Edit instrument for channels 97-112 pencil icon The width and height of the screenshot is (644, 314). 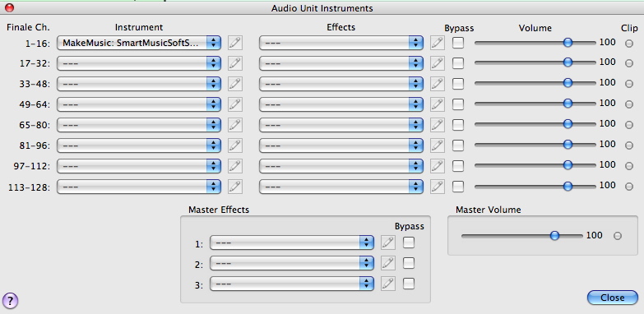pos(235,166)
